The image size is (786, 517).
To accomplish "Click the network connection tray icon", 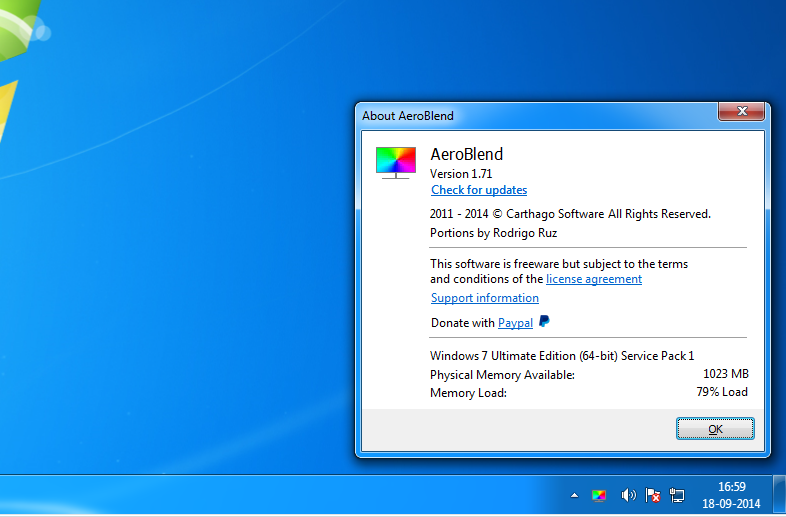I will pyautogui.click(x=677, y=495).
